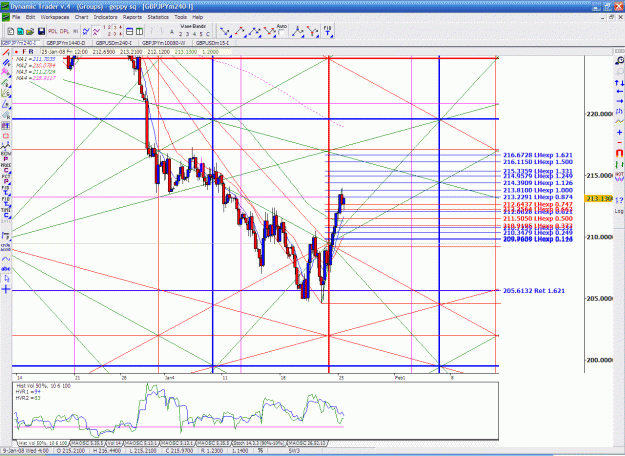Screen dimensions: 625x456
Task: Click the Y-shaped fork tool icon
Action: click(312, 31)
